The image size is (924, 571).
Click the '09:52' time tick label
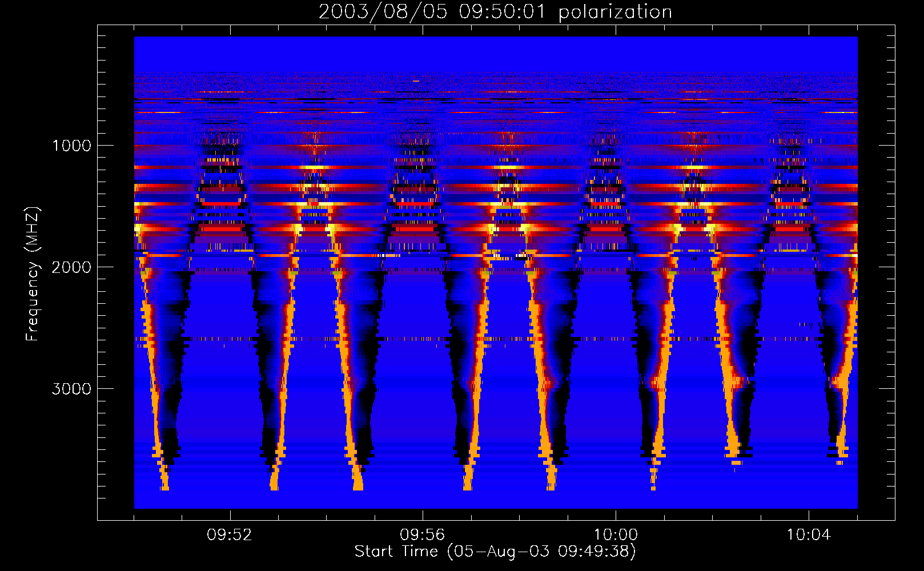[230, 535]
